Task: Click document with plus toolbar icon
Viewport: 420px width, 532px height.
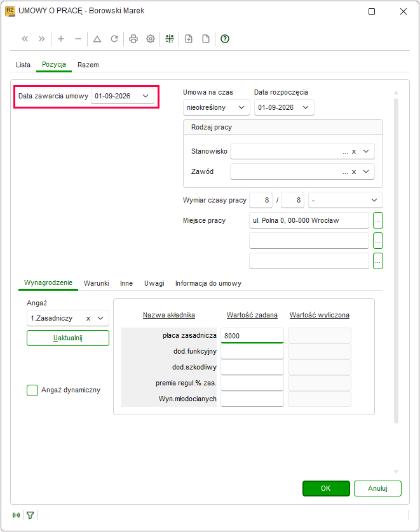Action: click(189, 39)
